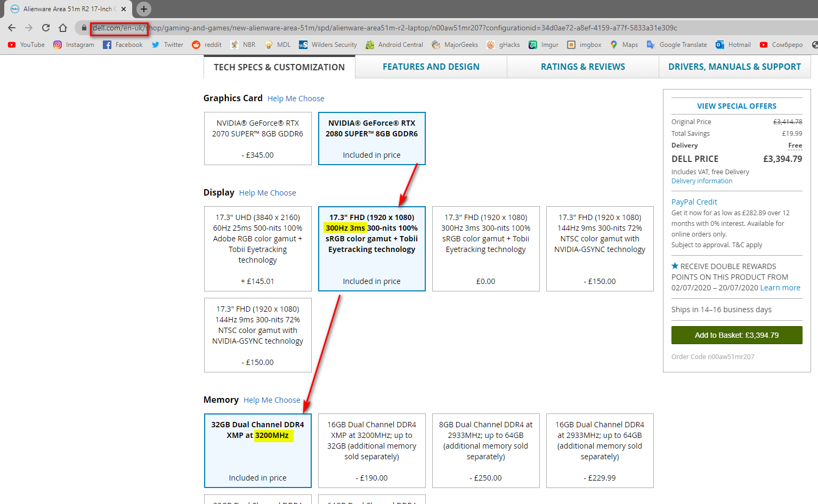Click the Free delivery dotted link
The image size is (818, 504).
(795, 145)
